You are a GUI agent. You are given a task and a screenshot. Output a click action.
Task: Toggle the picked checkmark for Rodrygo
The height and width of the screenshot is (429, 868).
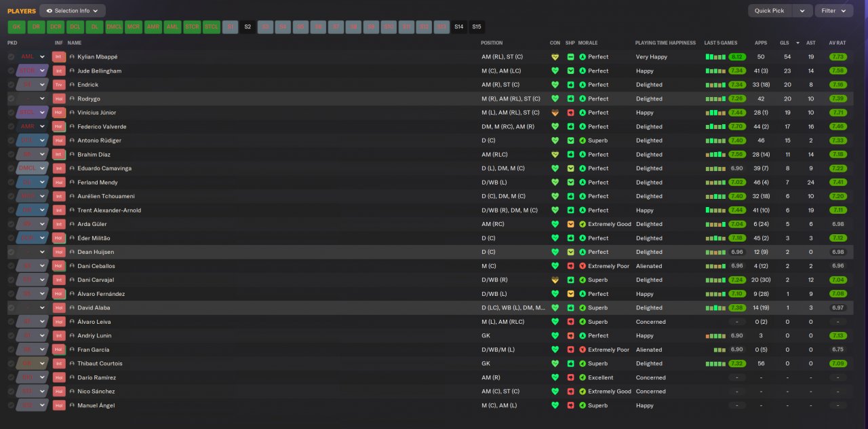[12, 98]
